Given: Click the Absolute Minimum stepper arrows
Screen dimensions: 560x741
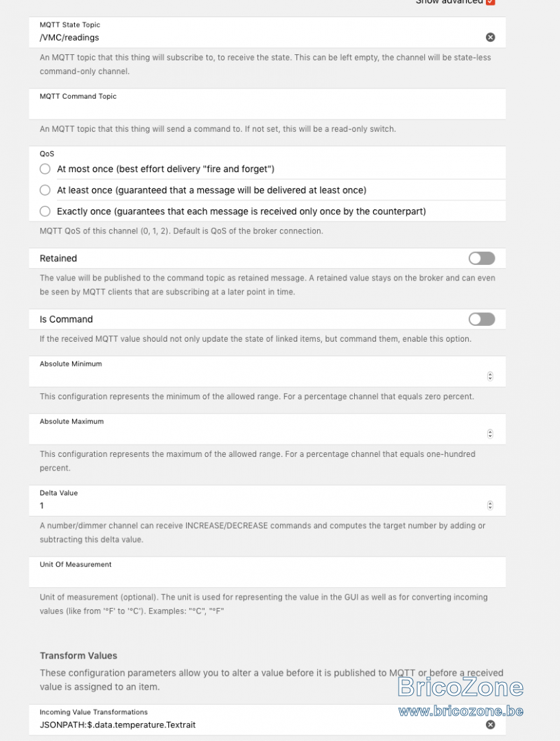Looking at the screenshot, I should pyautogui.click(x=490, y=376).
